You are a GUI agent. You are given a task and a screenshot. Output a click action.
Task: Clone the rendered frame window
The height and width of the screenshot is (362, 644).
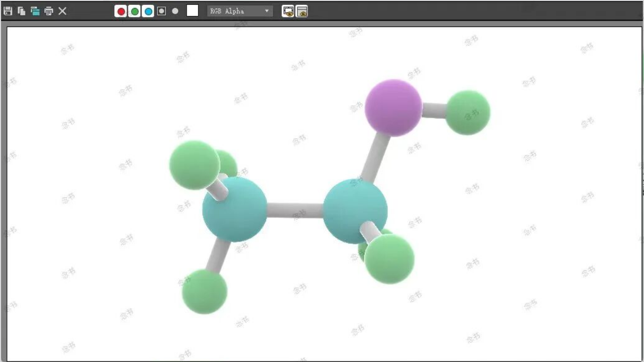pos(35,11)
